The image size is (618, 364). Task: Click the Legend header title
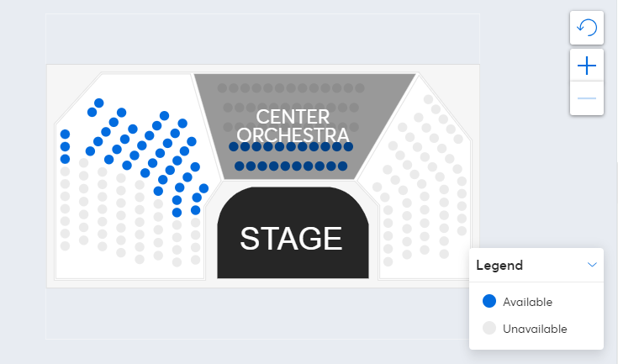tap(499, 265)
